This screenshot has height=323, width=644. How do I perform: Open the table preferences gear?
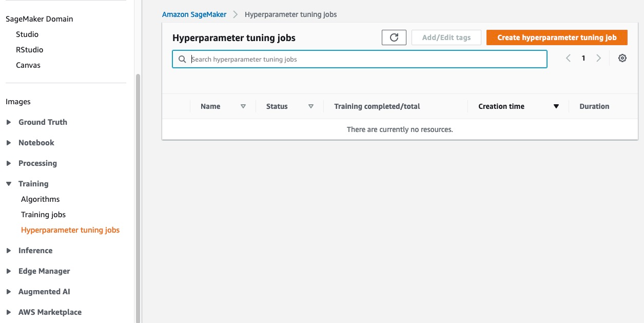click(622, 58)
